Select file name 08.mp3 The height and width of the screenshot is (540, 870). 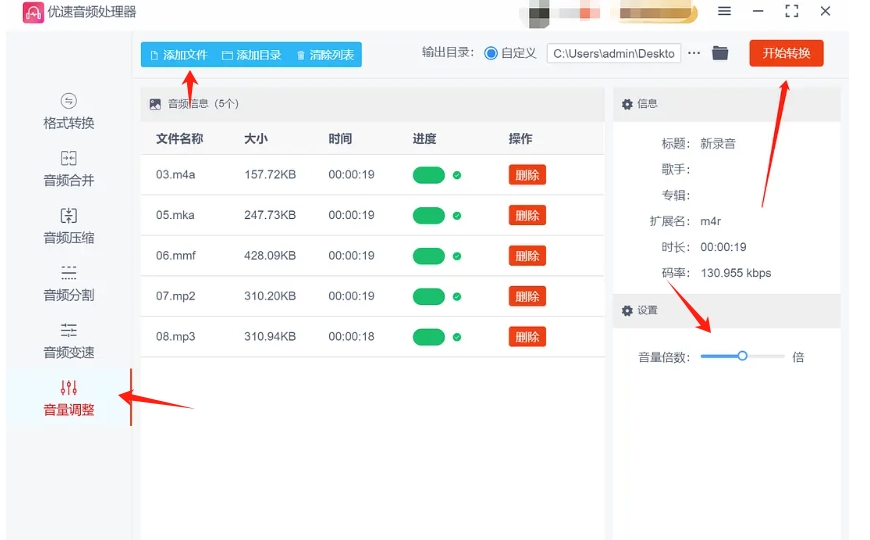175,336
